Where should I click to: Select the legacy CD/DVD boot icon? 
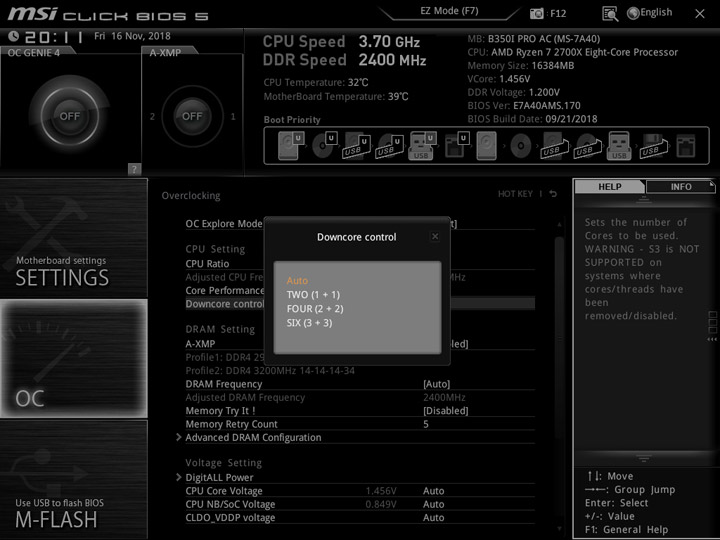(521, 146)
